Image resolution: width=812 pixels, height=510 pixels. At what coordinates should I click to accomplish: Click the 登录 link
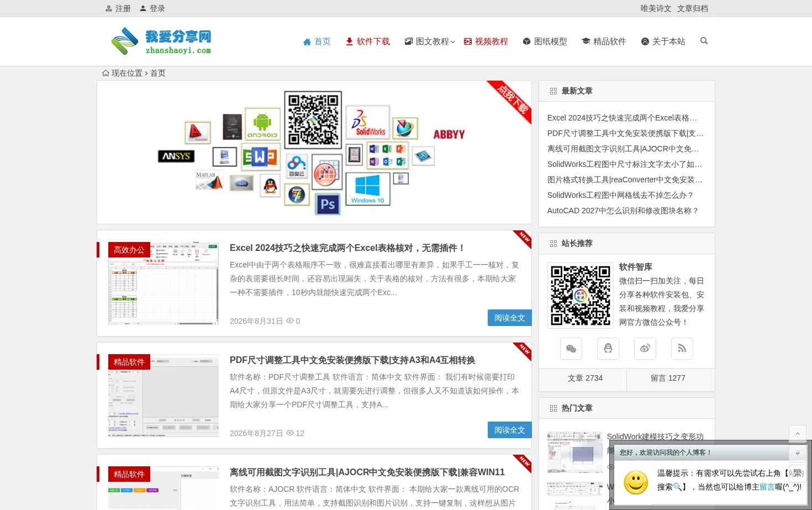[x=157, y=8]
